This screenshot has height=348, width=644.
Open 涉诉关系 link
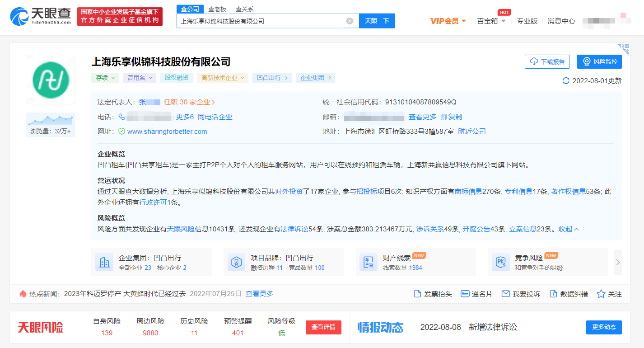point(430,229)
